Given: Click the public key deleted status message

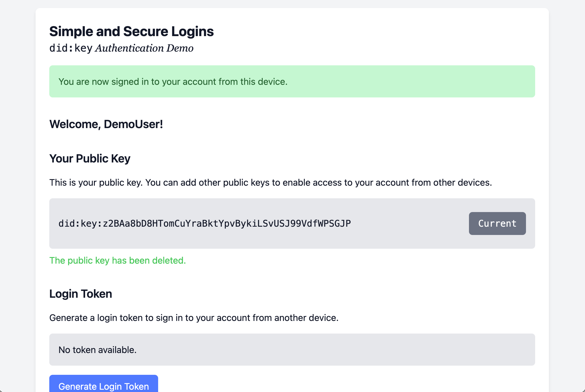Looking at the screenshot, I should point(118,260).
